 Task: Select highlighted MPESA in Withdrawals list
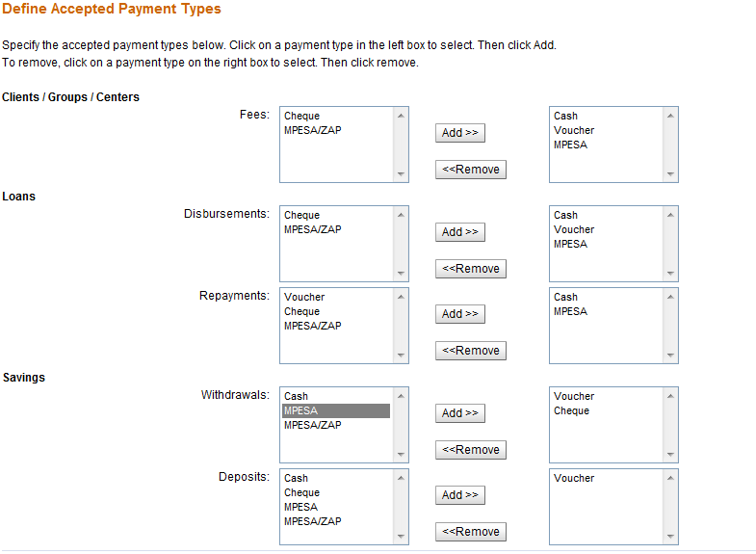[301, 411]
